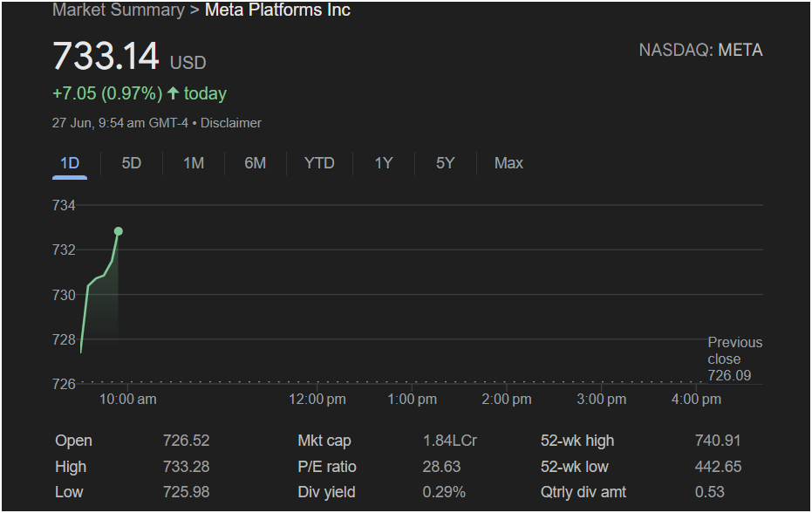Viewport: 812px width, 513px height.
Task: Click the Previous close 726.09 label
Action: pyautogui.click(x=735, y=359)
